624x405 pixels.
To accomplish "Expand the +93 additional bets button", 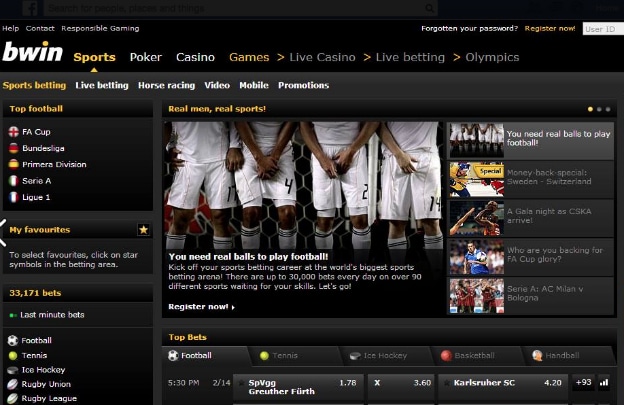I will click(583, 382).
